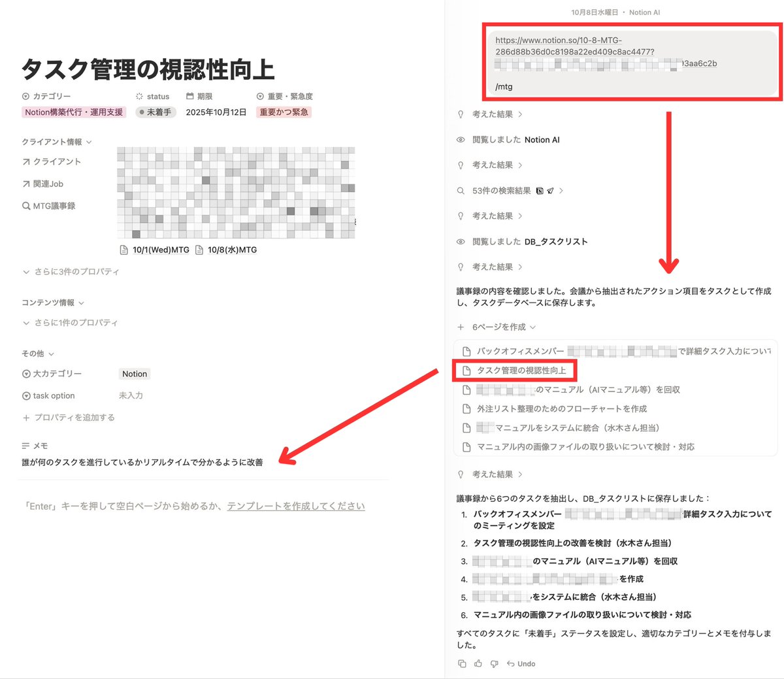784x679 pixels.
Task: Click the memo text about リアルタイム
Action: (x=142, y=462)
